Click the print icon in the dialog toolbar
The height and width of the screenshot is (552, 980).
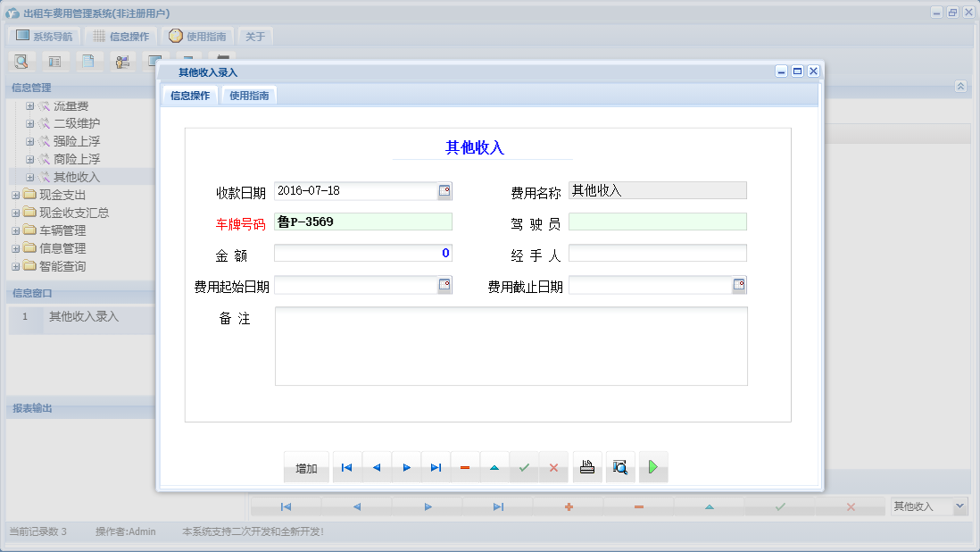click(x=586, y=466)
